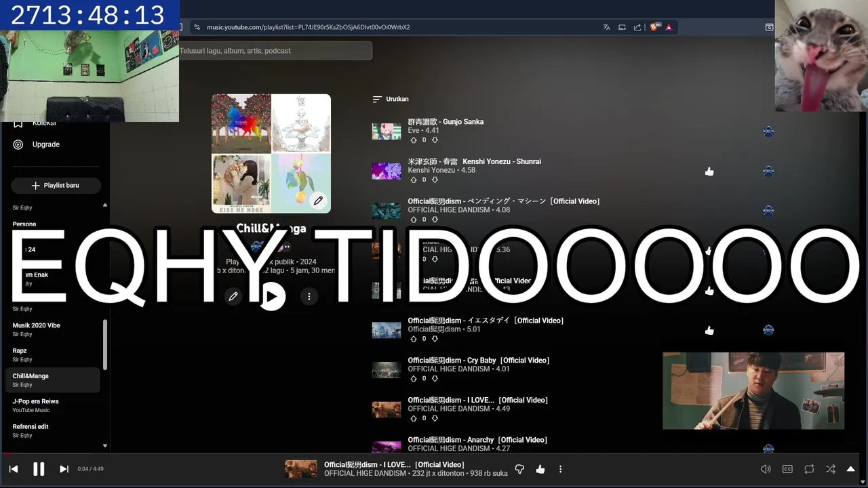Click the volume speaker icon

(x=766, y=469)
